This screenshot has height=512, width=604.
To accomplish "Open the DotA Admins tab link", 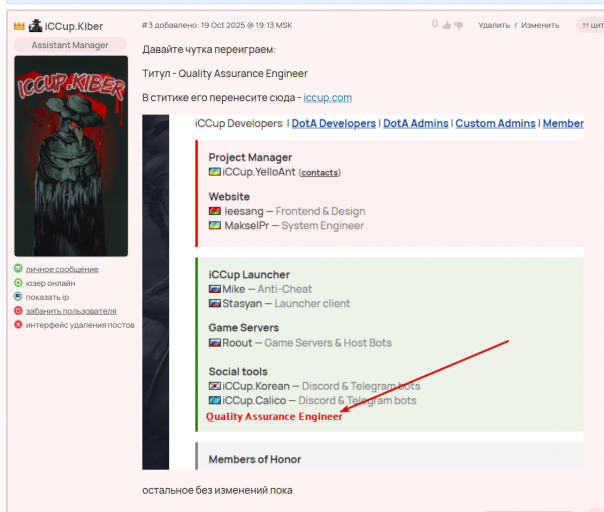I will point(416,123).
